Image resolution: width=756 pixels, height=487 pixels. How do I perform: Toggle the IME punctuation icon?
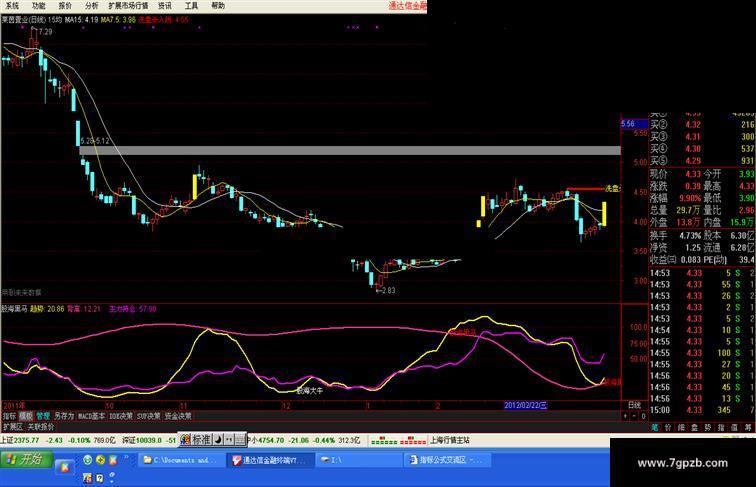(x=229, y=440)
